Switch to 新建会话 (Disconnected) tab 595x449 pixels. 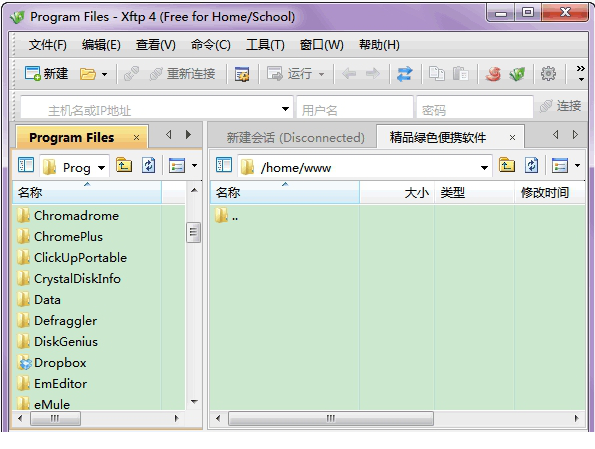click(x=295, y=137)
